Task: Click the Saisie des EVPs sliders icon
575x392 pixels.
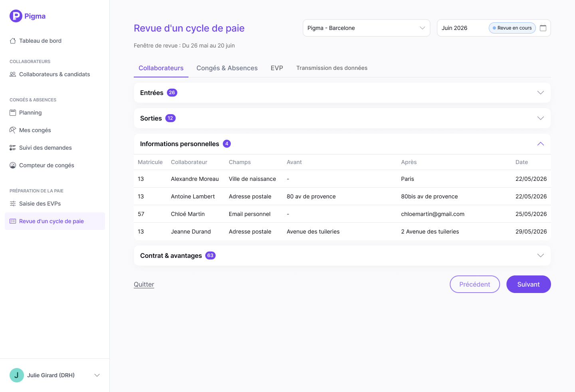Action: [x=13, y=204]
